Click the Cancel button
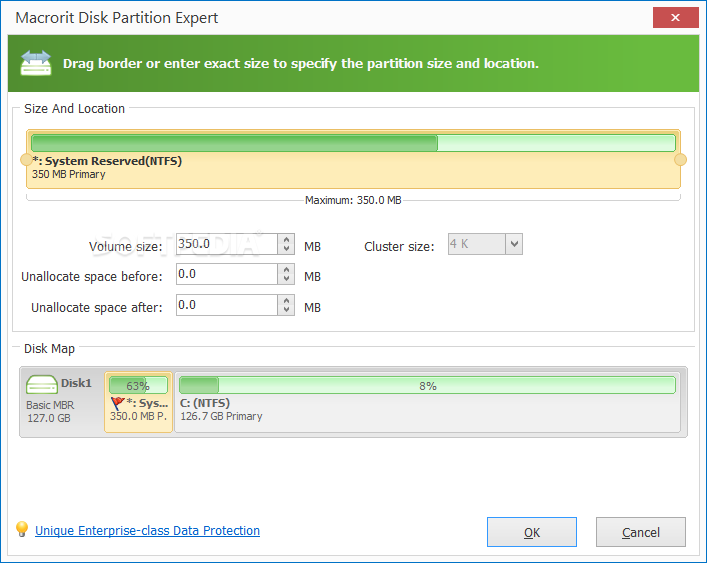707x563 pixels. tap(641, 532)
